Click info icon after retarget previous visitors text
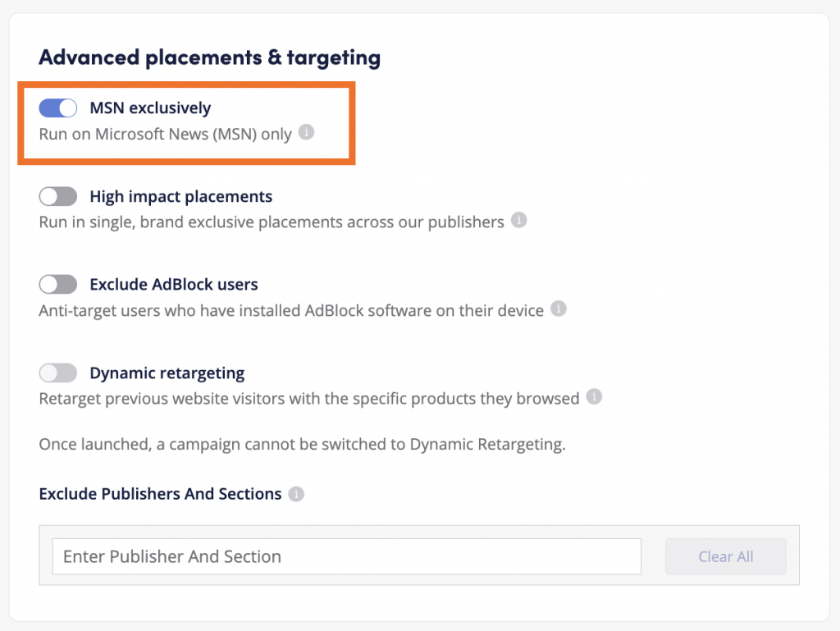 point(594,397)
